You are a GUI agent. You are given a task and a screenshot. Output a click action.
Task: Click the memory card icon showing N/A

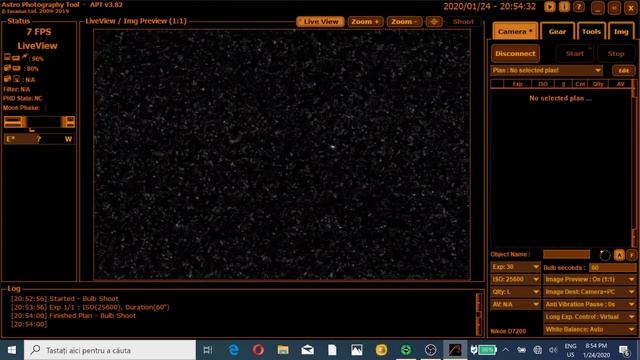pyautogui.click(x=12, y=79)
